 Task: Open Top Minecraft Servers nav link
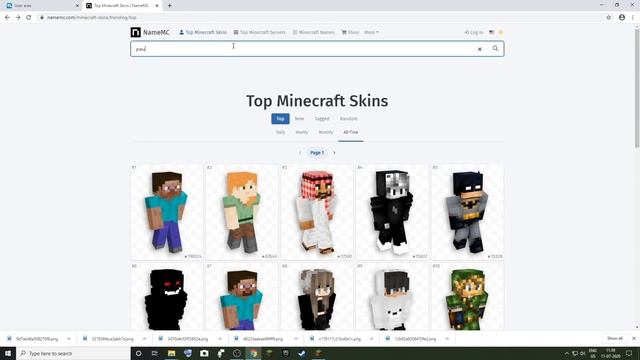260,32
